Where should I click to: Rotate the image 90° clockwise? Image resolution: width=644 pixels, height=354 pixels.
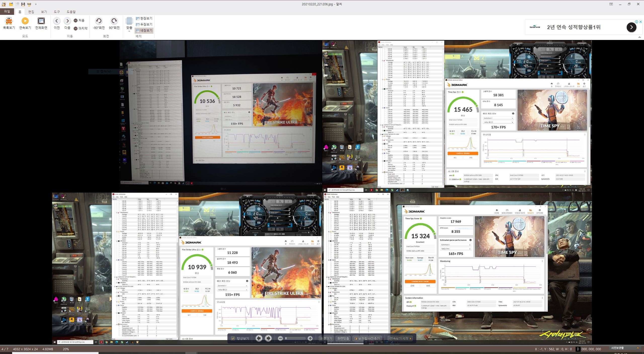[114, 24]
